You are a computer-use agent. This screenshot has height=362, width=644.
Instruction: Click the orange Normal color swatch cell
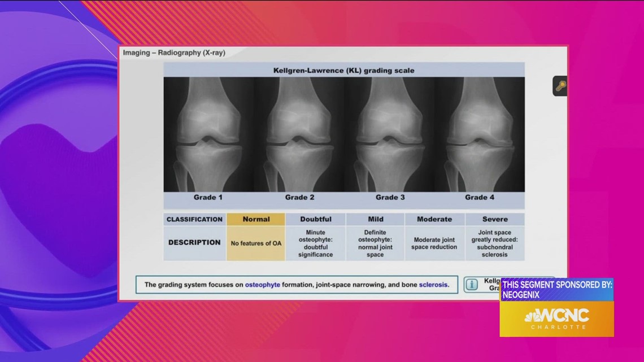[255, 242]
